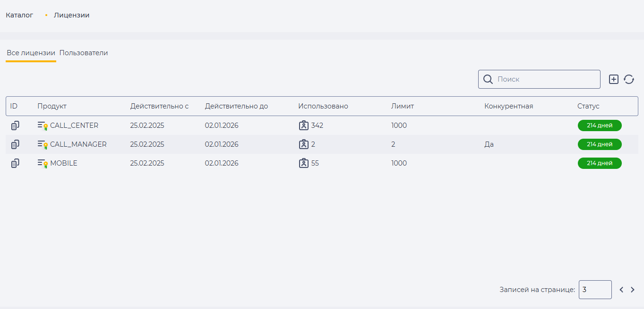Click the records per page field
The height and width of the screenshot is (309, 644).
(595, 290)
